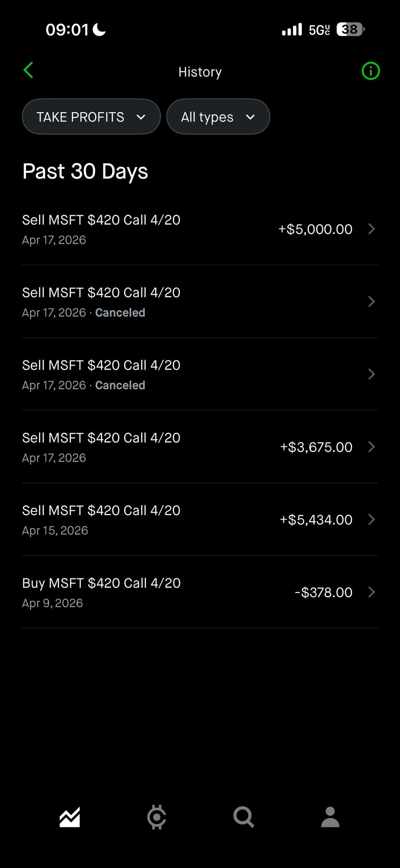Tap the battery indicator in the status bar

click(350, 29)
